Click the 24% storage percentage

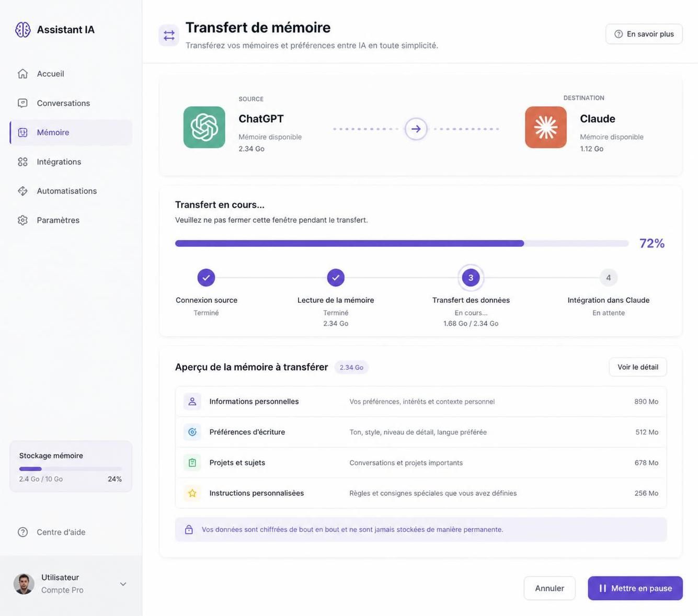pos(115,479)
